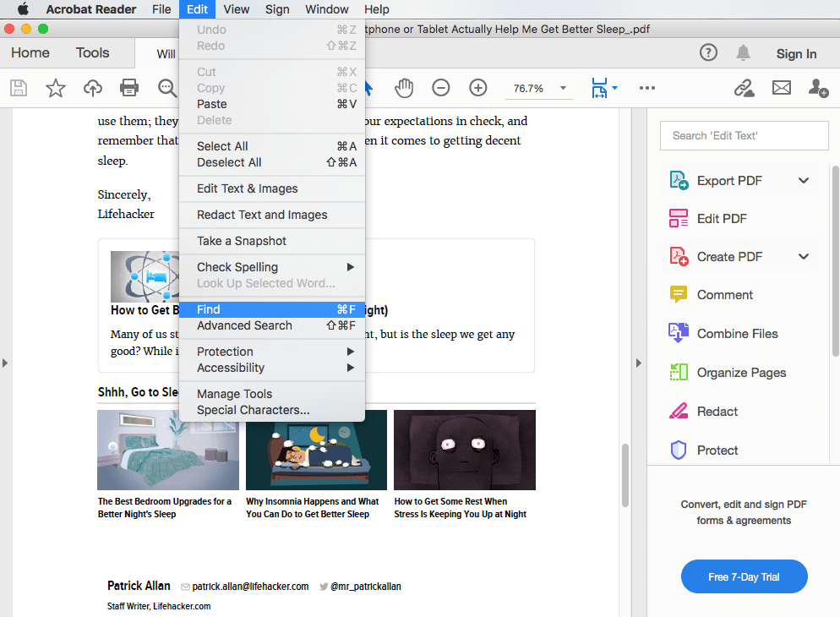This screenshot has width=840, height=617.
Task: Click the document vertical scrollbar thumb
Action: click(625, 474)
